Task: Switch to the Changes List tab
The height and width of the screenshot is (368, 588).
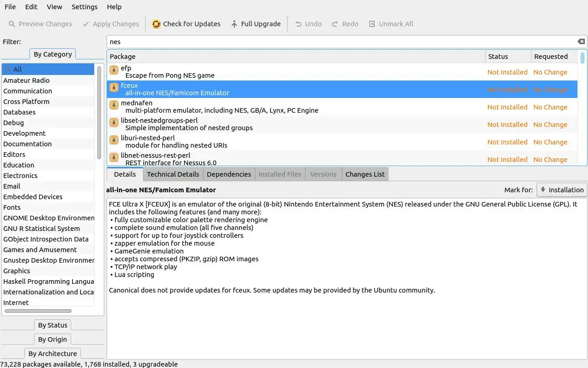Action: [x=365, y=174]
